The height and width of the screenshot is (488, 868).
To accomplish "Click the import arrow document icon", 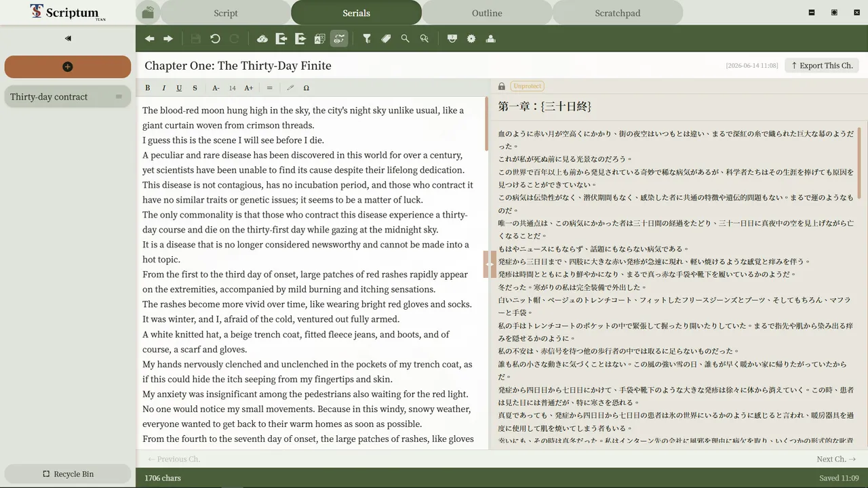I will coord(281,39).
